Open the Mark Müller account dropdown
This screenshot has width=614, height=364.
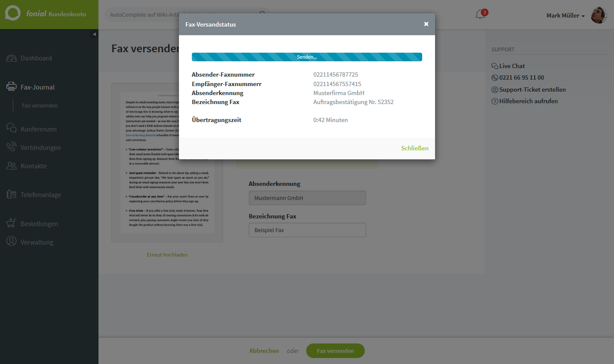click(x=566, y=15)
